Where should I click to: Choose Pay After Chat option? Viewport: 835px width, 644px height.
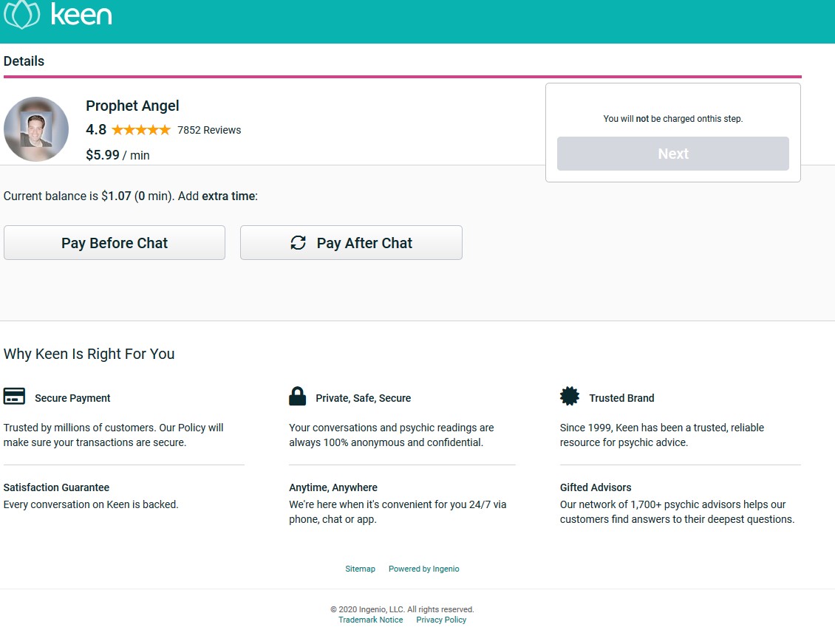pyautogui.click(x=351, y=243)
